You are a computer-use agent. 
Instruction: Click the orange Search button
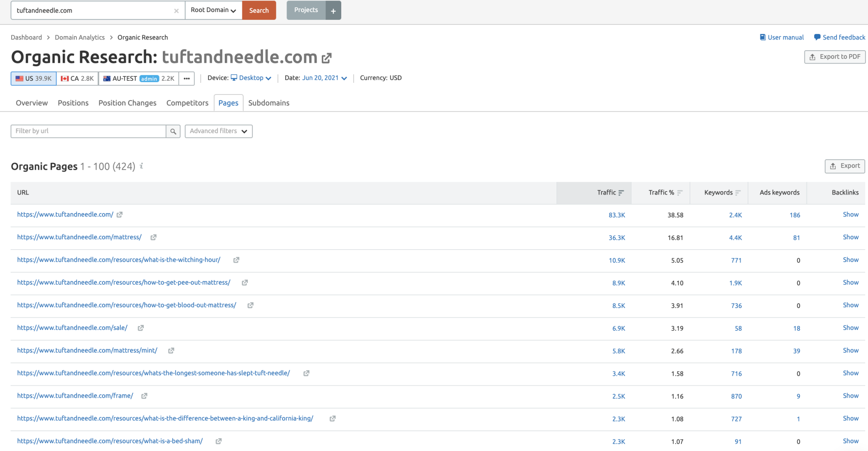[259, 10]
